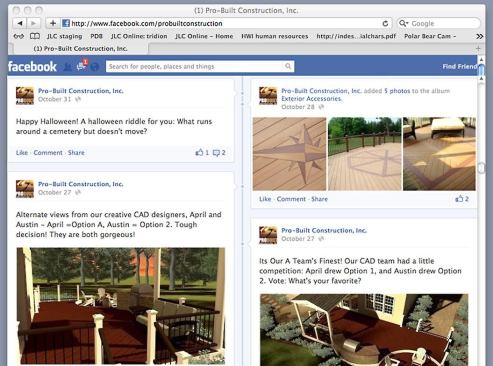The image size is (493, 366).
Task: Open JLC Online: tridion bookmark
Action: [x=139, y=36]
